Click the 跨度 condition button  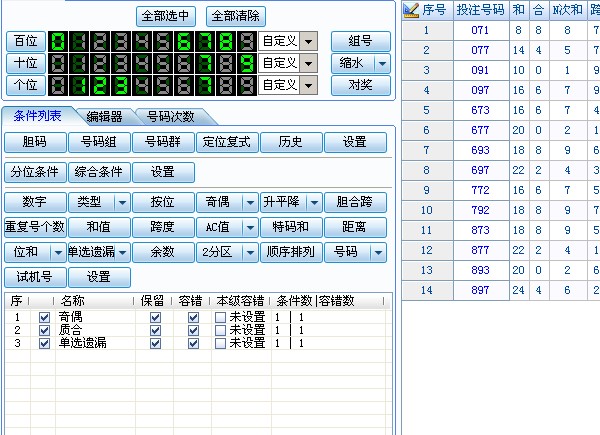coord(163,228)
